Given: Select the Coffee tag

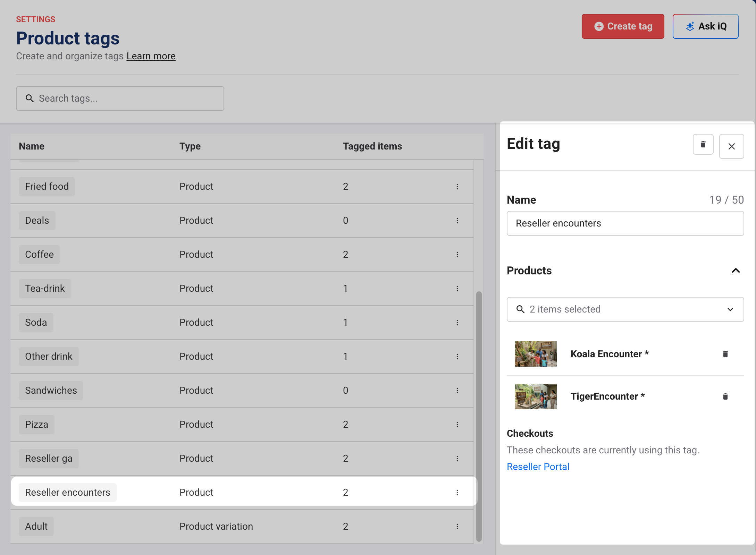Looking at the screenshot, I should point(40,255).
